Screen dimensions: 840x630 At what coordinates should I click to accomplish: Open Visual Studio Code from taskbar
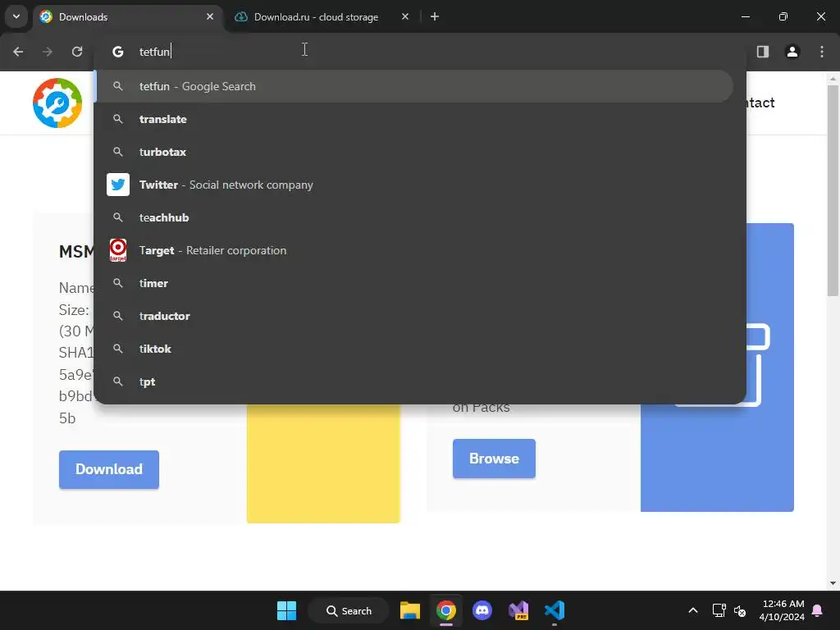[555, 610]
